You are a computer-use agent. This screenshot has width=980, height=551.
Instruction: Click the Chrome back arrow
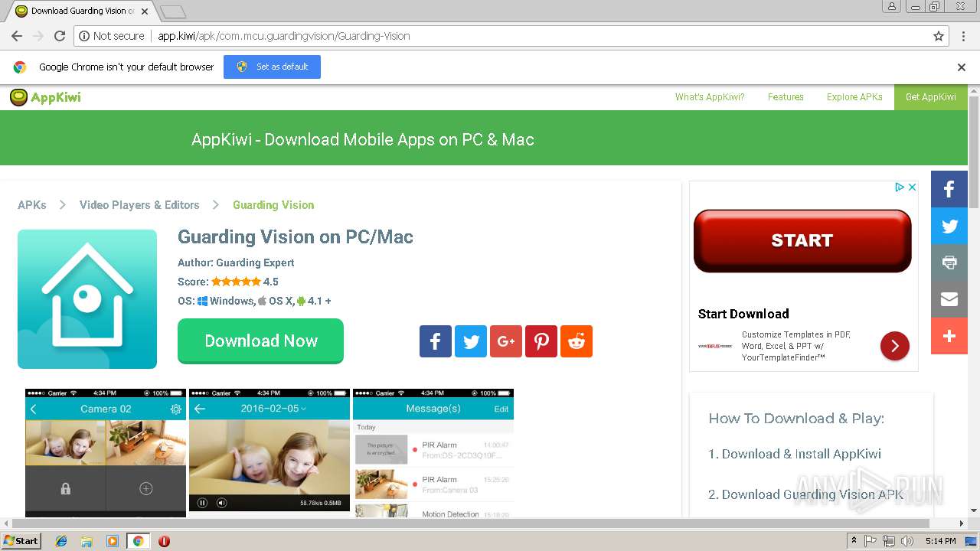pos(16,36)
